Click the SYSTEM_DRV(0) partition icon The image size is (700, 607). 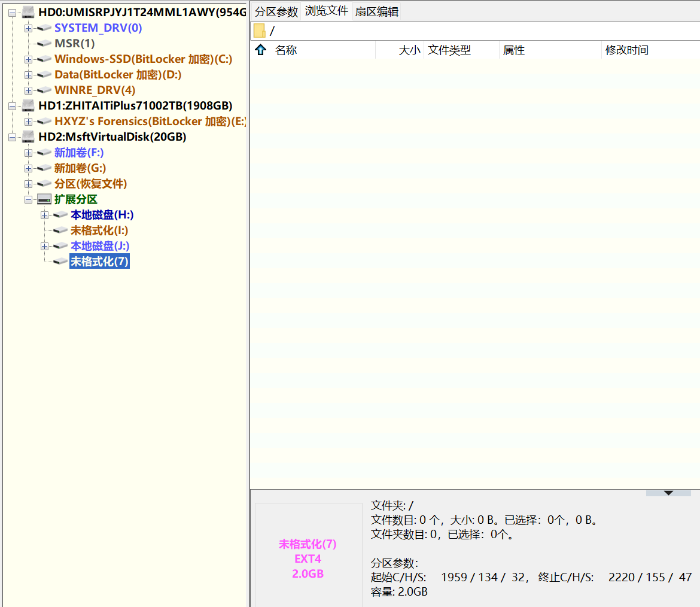coord(44,28)
